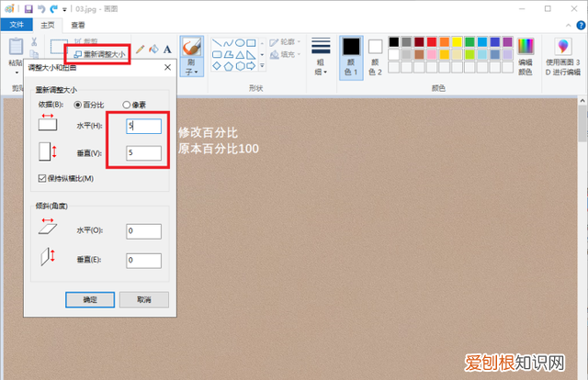Open the 粗细 line thickness dropdown
588x380 pixels.
(x=321, y=56)
